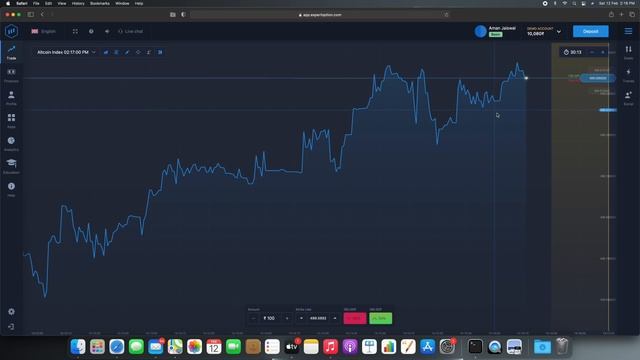640x360 pixels.
Task: Click the second chart toolbar icon
Action: coord(116,52)
